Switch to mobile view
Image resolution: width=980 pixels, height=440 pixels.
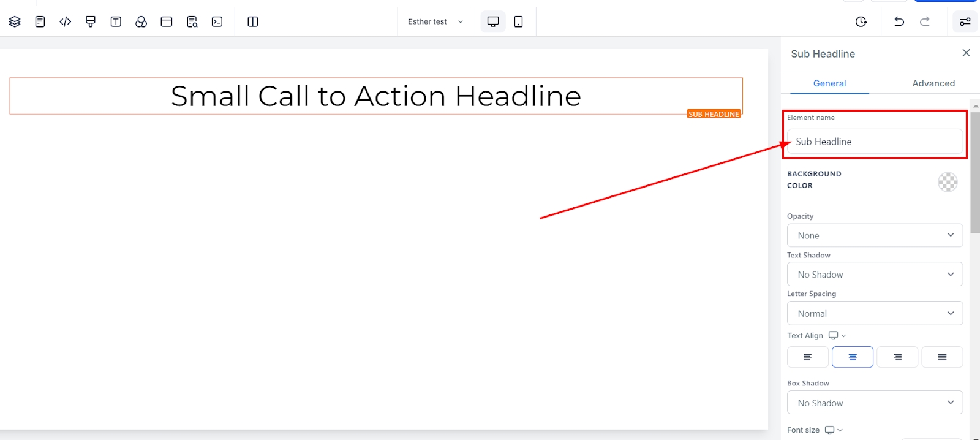[x=518, y=22]
